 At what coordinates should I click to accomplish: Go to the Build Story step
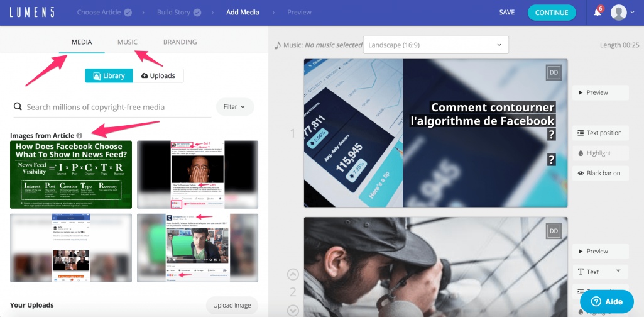175,13
